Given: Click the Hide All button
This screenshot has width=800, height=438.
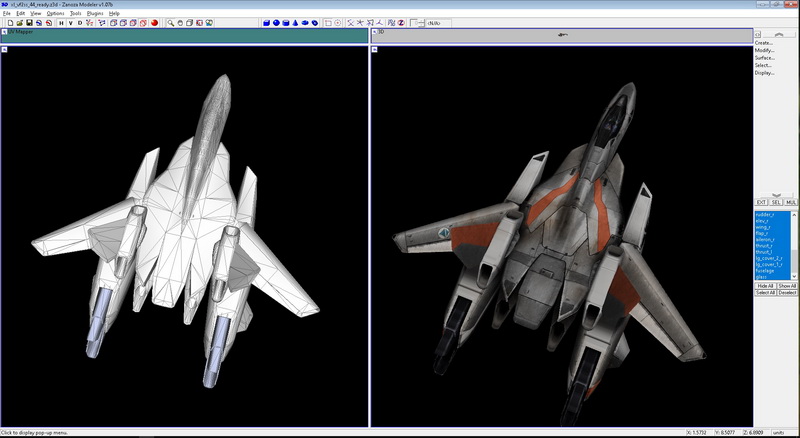Looking at the screenshot, I should (765, 286).
